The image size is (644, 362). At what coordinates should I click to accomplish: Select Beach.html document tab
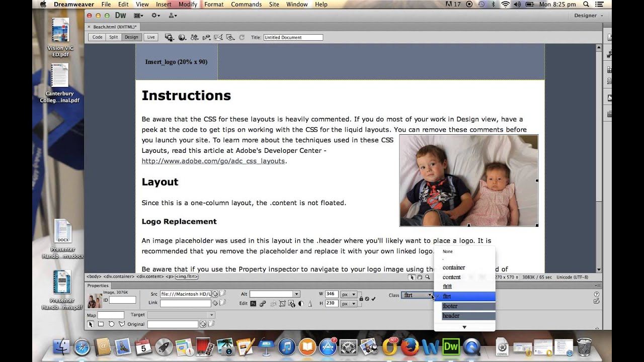(x=115, y=27)
